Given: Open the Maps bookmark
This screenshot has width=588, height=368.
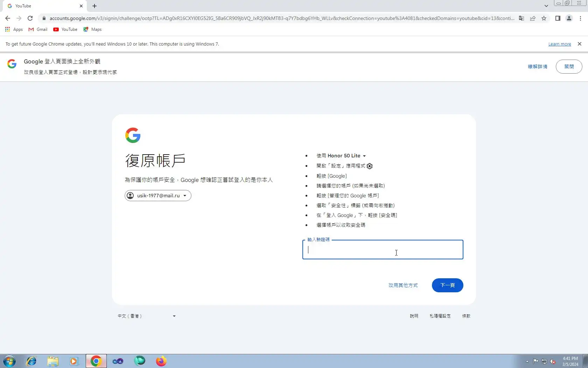Looking at the screenshot, I should (x=92, y=29).
